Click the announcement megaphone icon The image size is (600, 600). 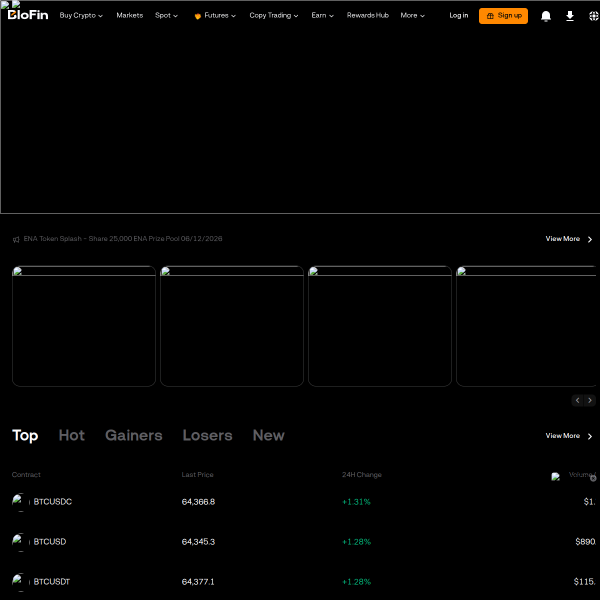coord(16,240)
